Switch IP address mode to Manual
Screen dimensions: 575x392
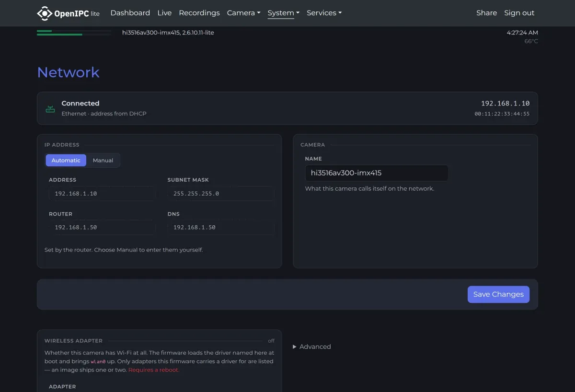point(103,160)
